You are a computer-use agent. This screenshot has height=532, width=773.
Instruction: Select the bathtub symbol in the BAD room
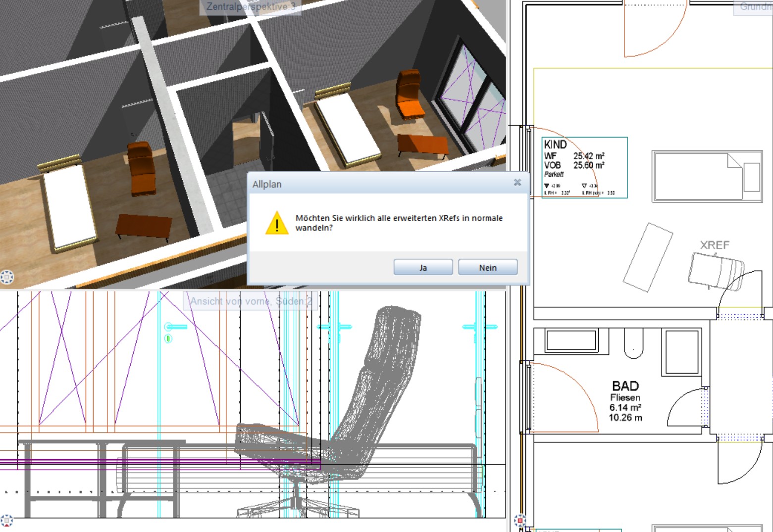coord(571,341)
